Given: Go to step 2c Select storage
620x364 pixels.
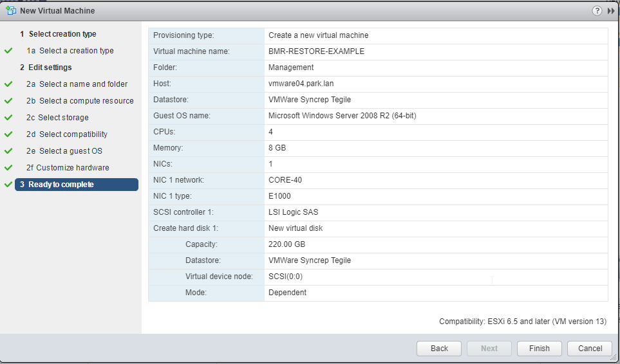Looking at the screenshot, I should [57, 118].
